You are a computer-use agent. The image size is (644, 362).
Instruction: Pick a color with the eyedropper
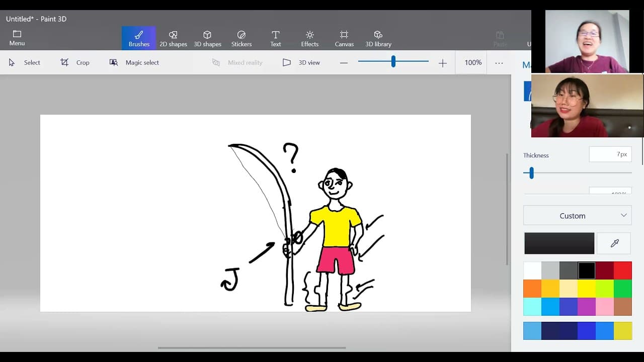(614, 243)
